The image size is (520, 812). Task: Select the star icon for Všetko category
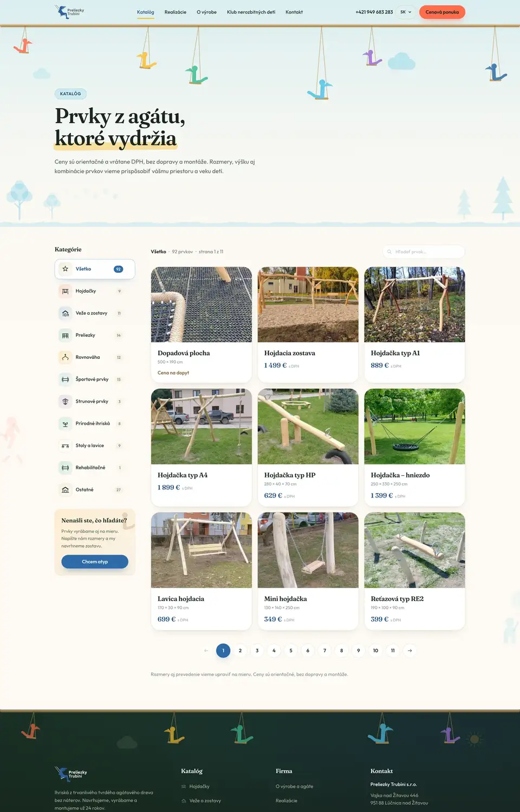point(65,269)
